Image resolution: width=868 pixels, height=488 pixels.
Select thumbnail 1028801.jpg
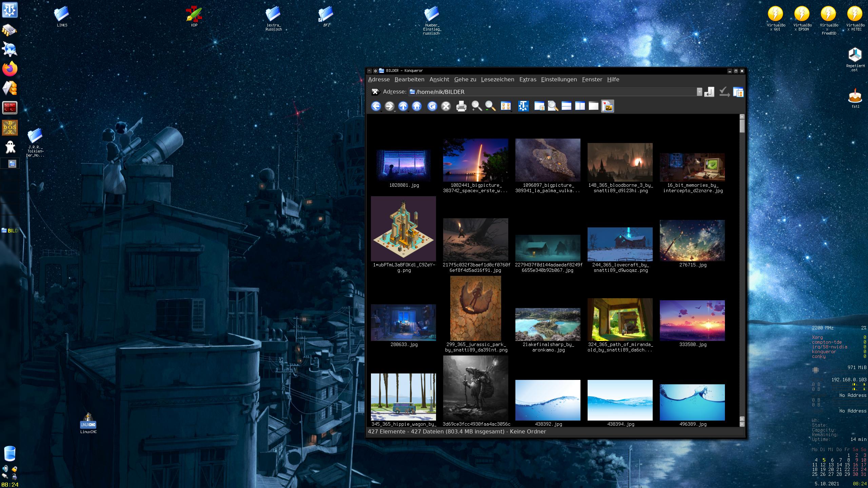(x=403, y=165)
